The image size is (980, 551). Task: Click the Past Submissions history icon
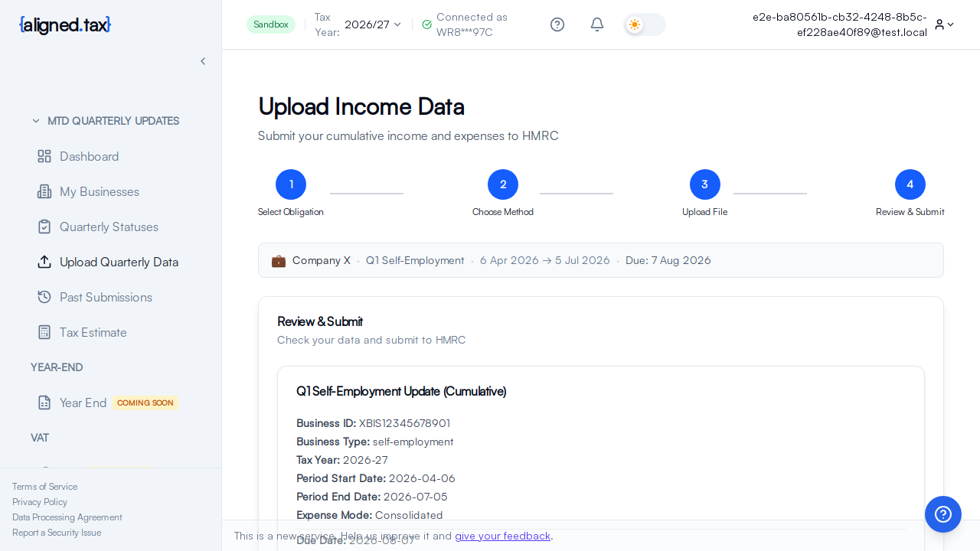[44, 297]
